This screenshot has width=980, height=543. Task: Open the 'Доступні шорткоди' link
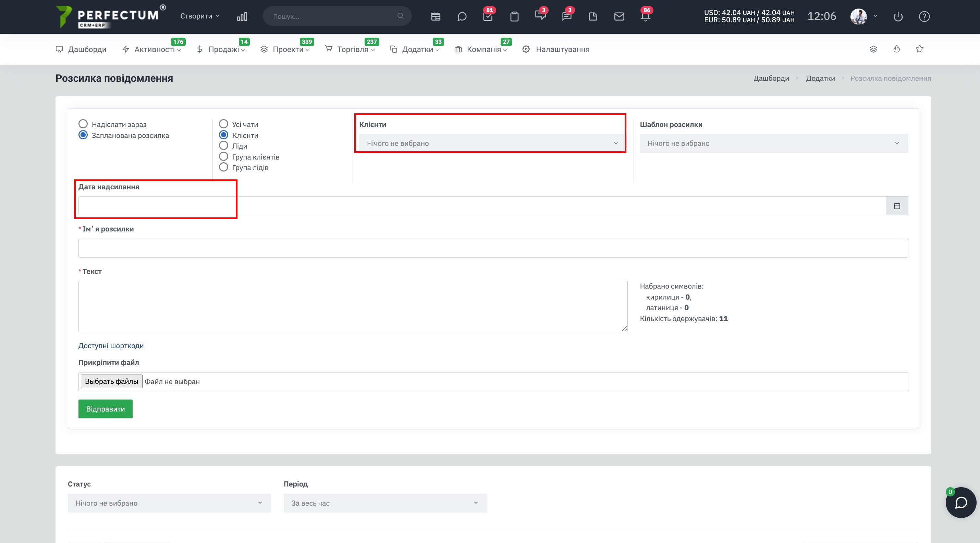click(x=111, y=345)
